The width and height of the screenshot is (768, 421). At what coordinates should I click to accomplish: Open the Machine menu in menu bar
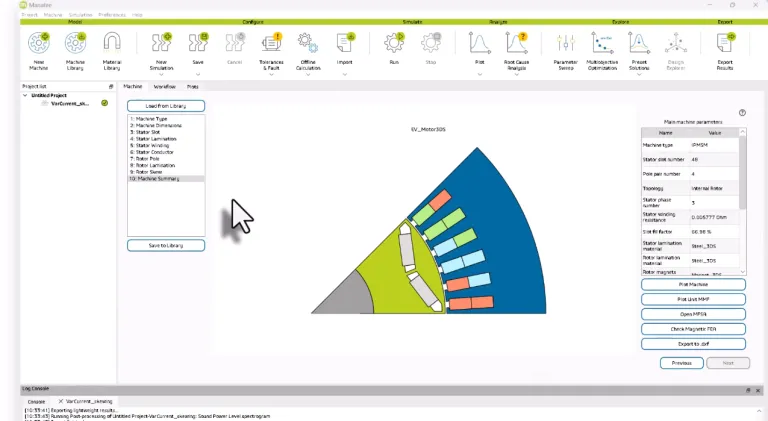pos(53,15)
